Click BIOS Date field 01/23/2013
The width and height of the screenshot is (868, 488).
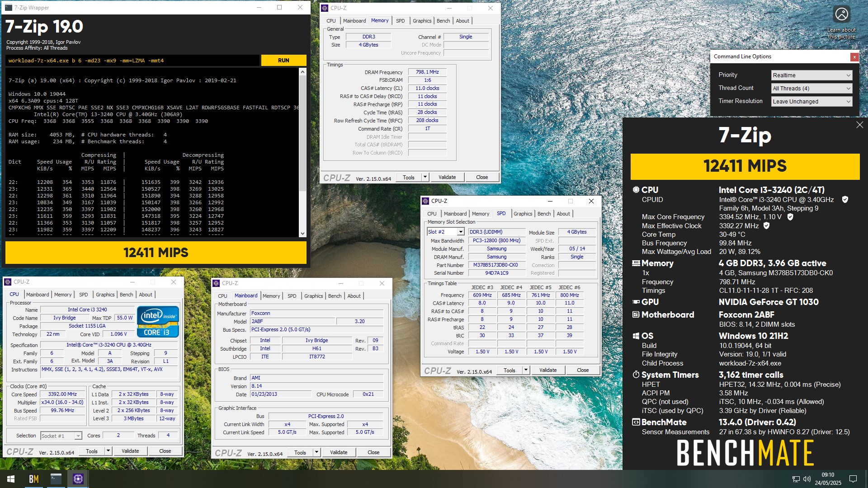[x=280, y=394]
